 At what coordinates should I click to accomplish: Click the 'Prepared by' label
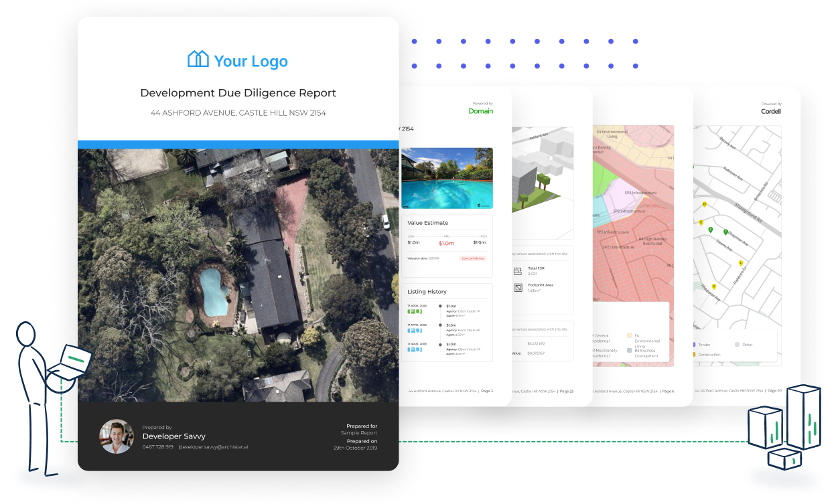pyautogui.click(x=157, y=427)
